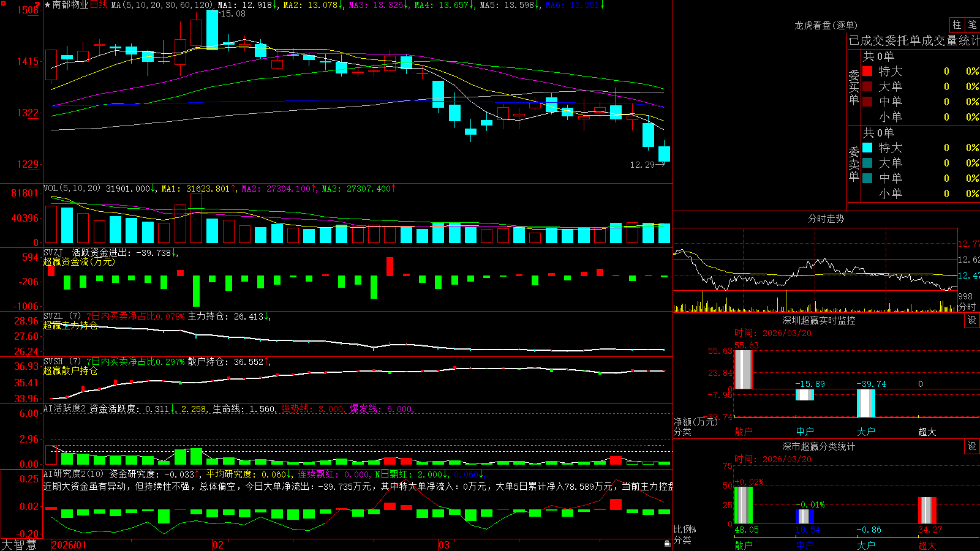Click 中户 bar valued -15.89

point(804,395)
